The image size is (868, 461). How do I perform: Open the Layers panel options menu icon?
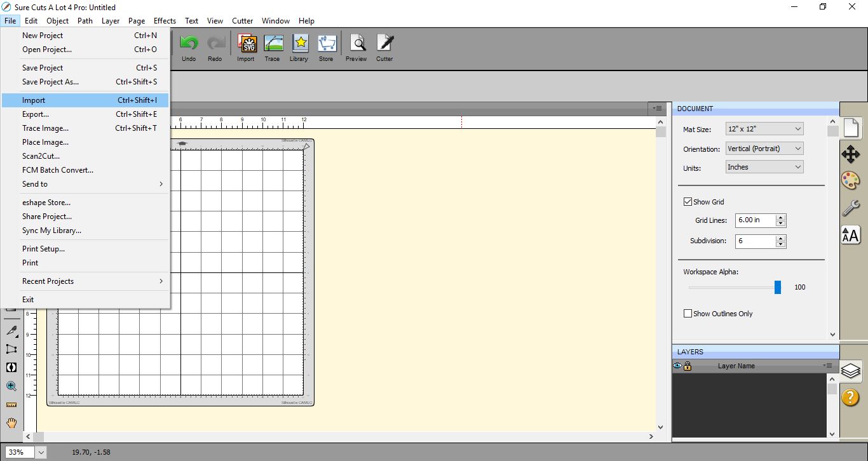(x=828, y=366)
